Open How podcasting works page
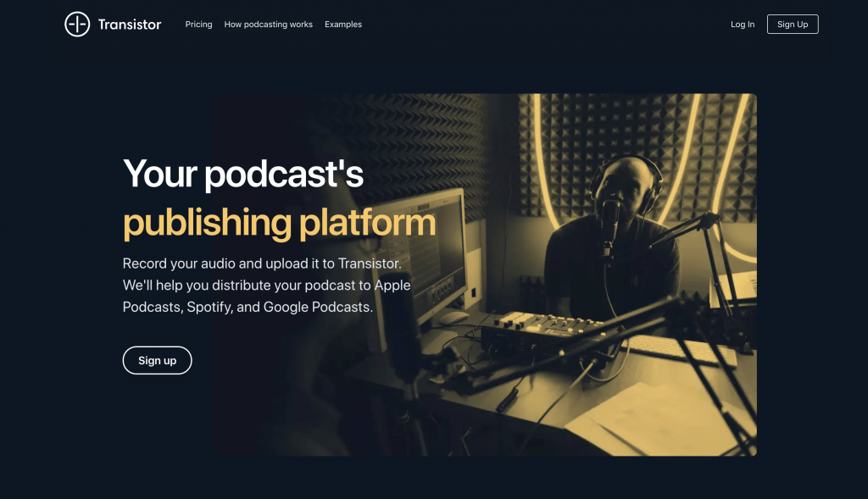This screenshot has width=868, height=499. [x=268, y=25]
